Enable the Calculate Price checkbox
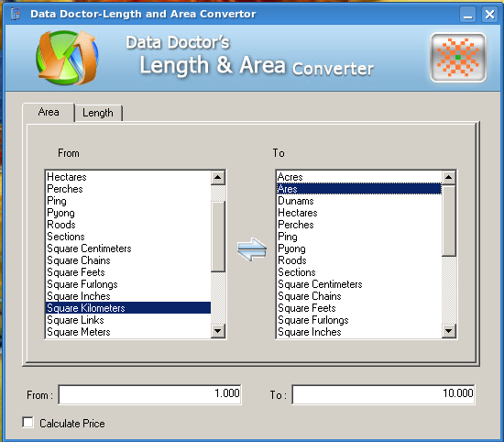The height and width of the screenshot is (442, 504). pos(28,423)
